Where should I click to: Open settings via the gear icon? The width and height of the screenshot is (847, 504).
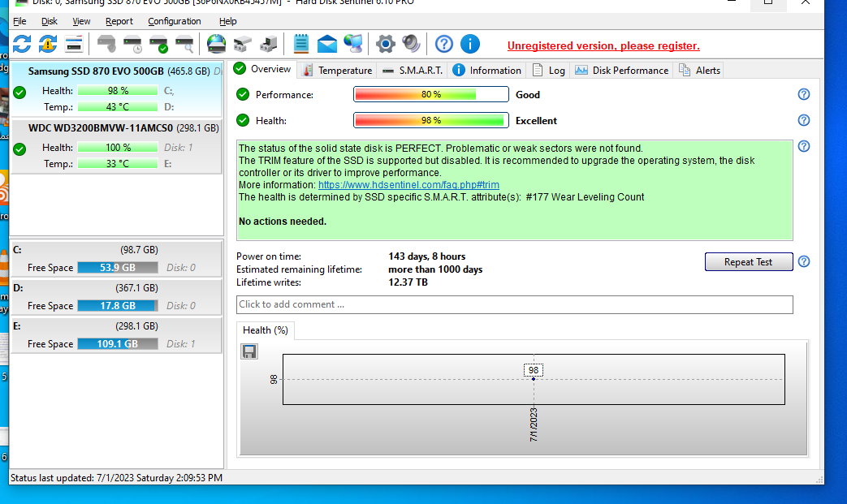[x=385, y=44]
